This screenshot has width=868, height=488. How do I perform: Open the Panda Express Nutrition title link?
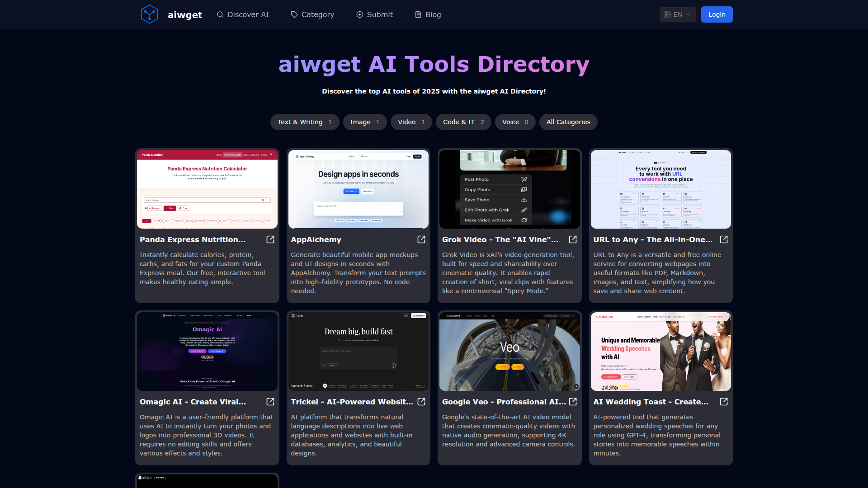(193, 239)
